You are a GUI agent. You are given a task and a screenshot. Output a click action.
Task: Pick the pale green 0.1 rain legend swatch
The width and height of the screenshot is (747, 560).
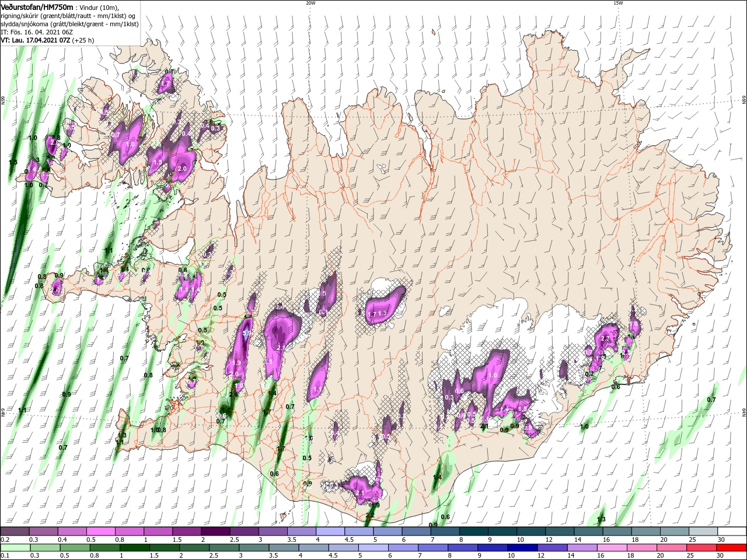15,548
